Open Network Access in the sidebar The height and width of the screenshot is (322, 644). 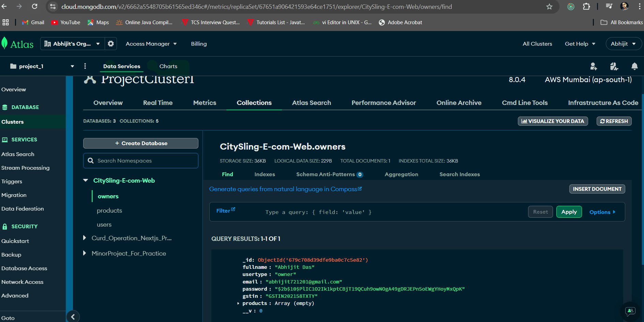tap(22, 282)
